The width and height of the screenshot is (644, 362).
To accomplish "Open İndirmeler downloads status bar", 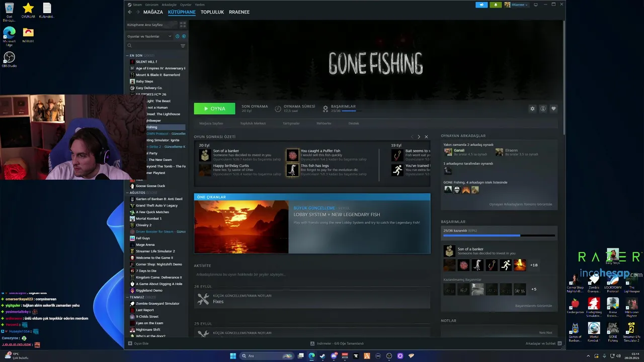I will tap(337, 343).
